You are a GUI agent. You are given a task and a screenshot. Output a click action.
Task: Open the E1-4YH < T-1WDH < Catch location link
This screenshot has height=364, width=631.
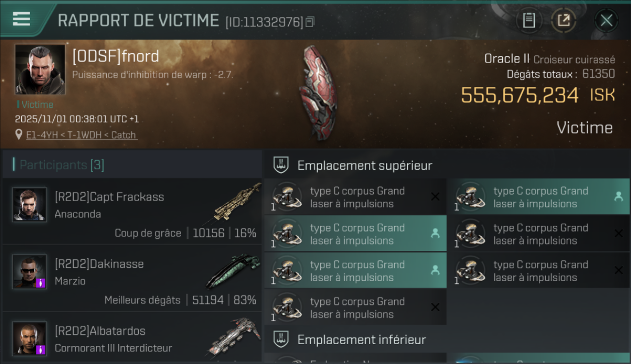pos(82,135)
